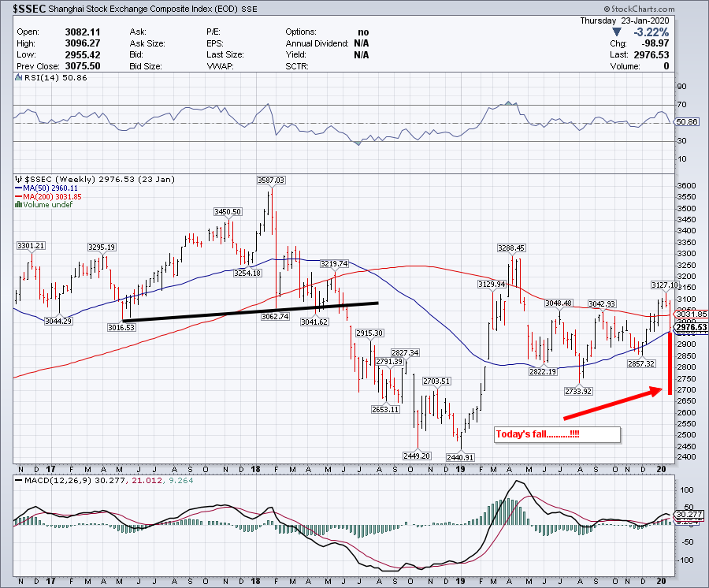Click the price label 3295.19

[x=102, y=247]
